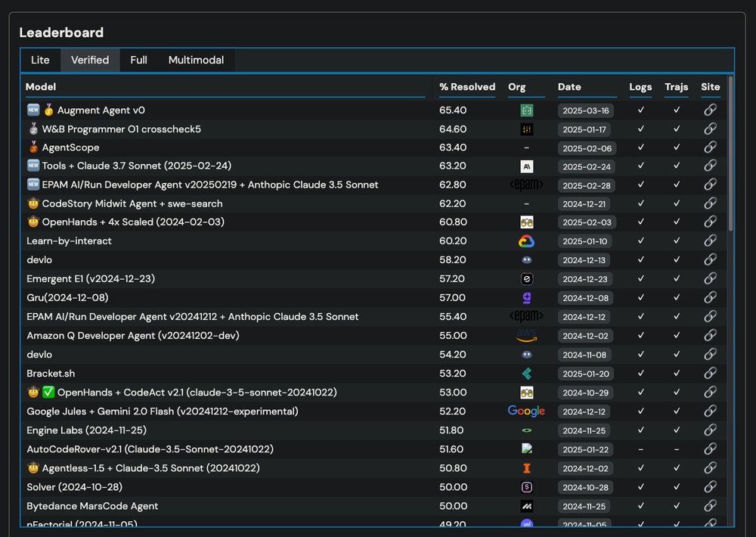756x537 pixels.
Task: Click the Leaderboard heading
Action: coord(61,33)
